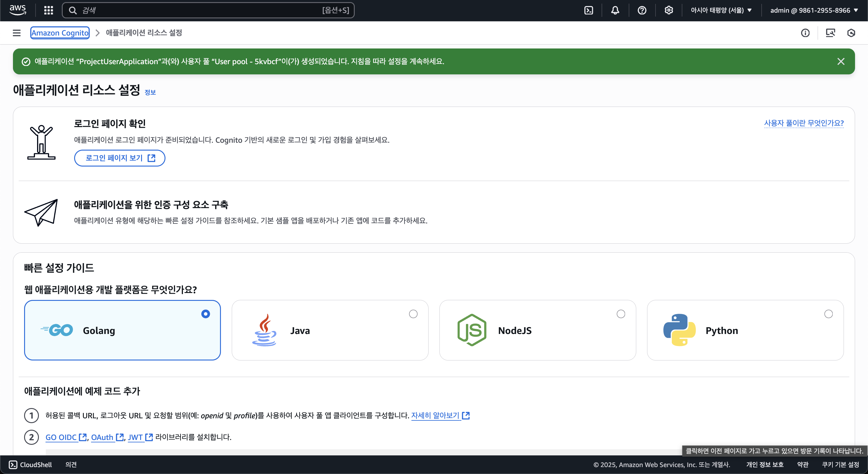Select the NodeJS platform radio option
The image size is (868, 474).
[x=621, y=314]
